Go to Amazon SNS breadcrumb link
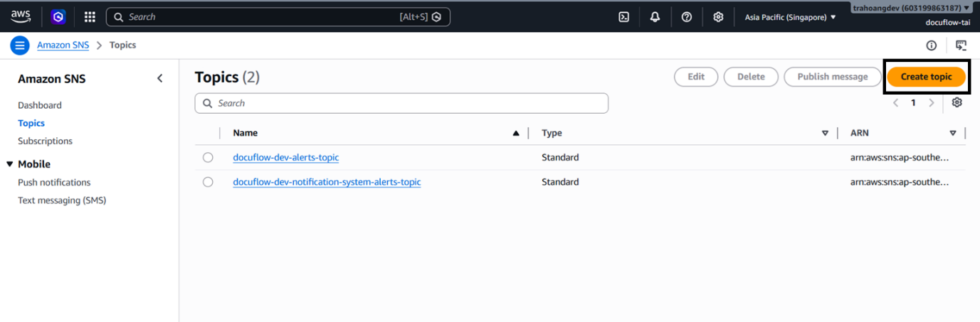The image size is (980, 322). (63, 45)
